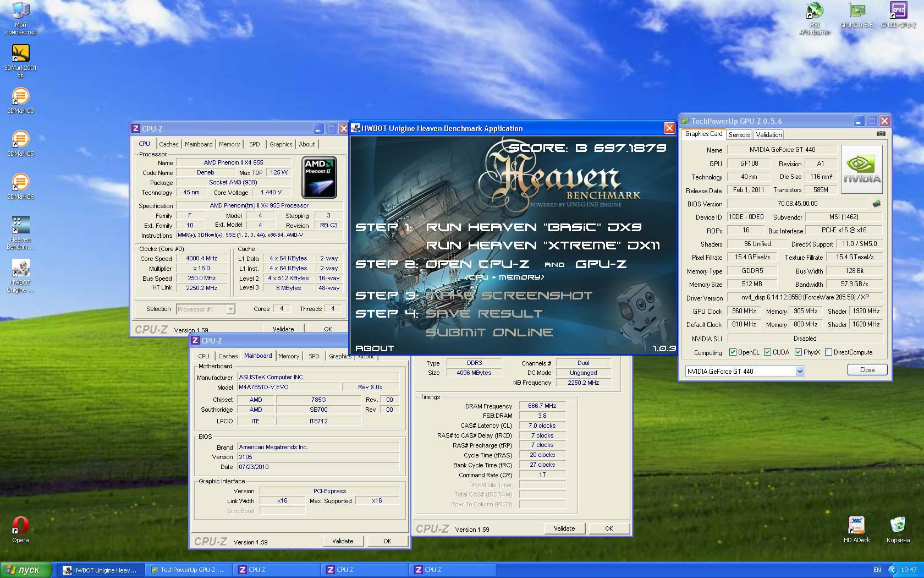Click the GPU-Z screenshot camera icon
924x578 pixels.
[x=881, y=133]
